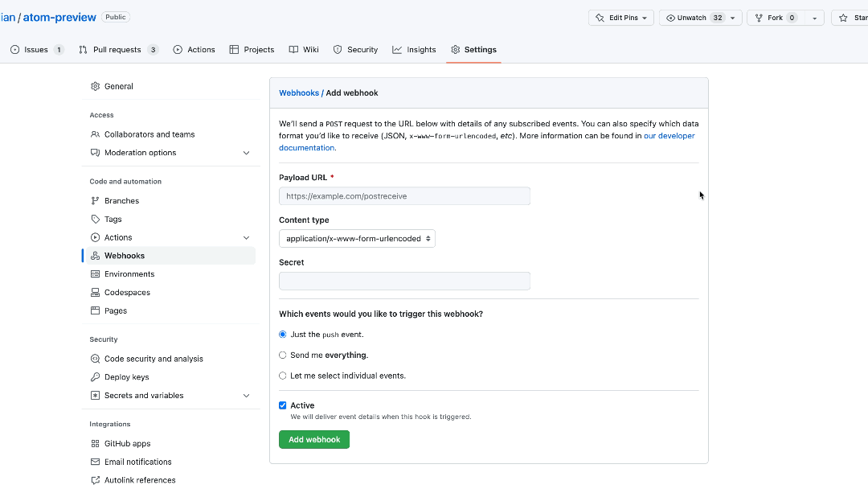Go to the Wiki tab

[304, 50]
